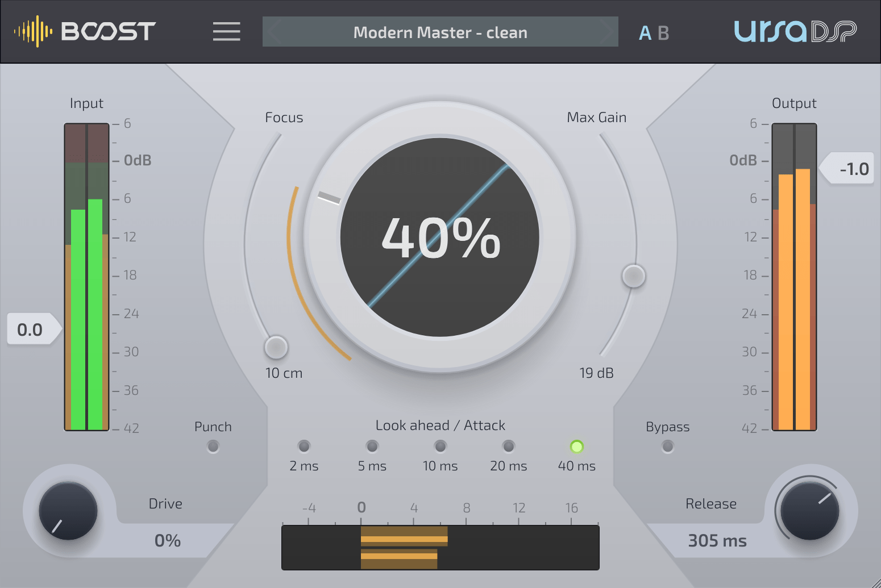The height and width of the screenshot is (588, 881).
Task: Click the Focus slider handle
Action: coord(276,347)
